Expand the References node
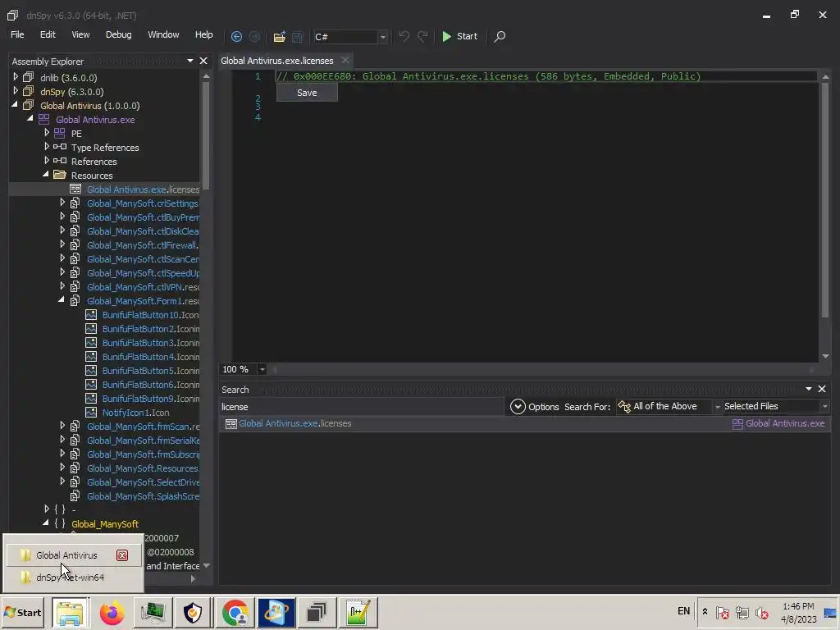 coord(47,161)
